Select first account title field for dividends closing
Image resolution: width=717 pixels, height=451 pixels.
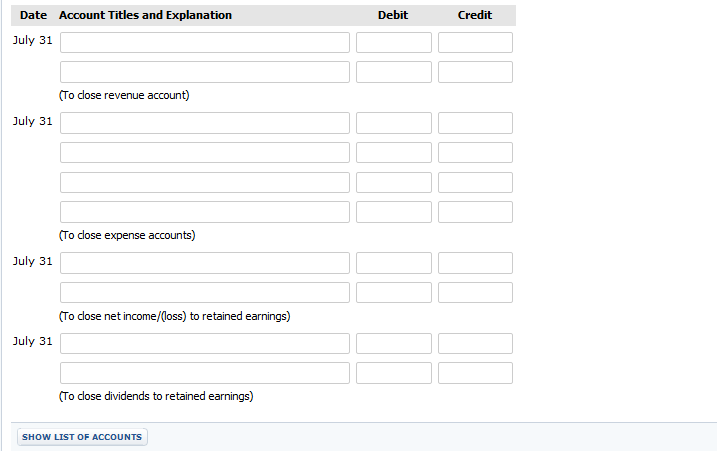click(x=205, y=344)
